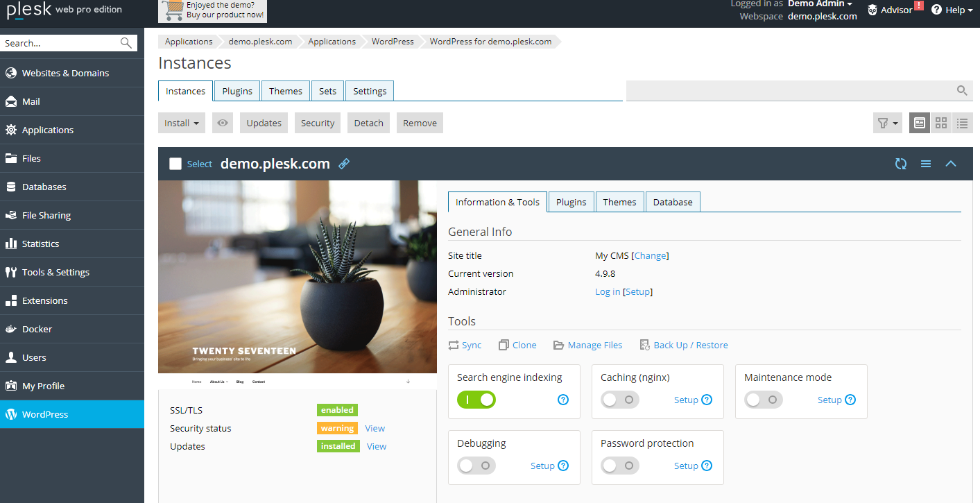Click the shopping cart demo banner icon
Viewport: 980px width, 503px height.
[171, 10]
